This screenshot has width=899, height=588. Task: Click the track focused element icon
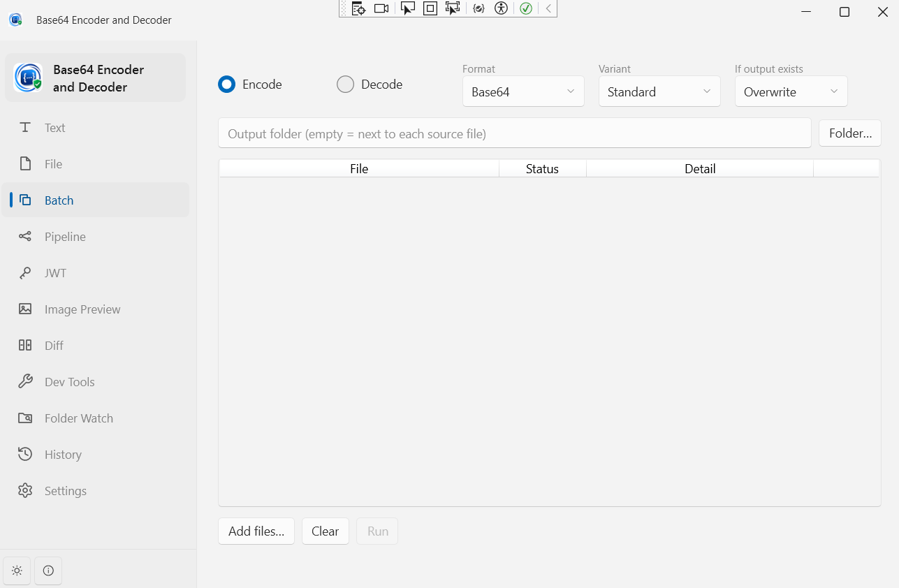click(x=453, y=8)
